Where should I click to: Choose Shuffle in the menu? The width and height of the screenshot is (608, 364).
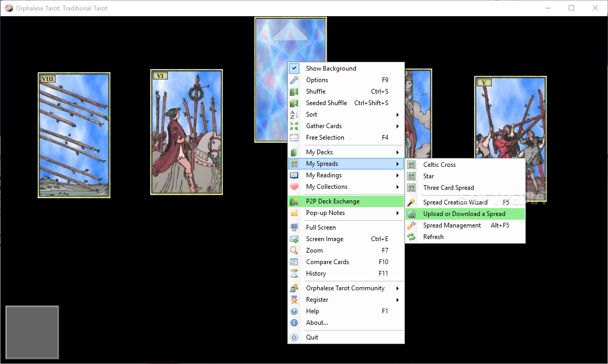point(346,92)
